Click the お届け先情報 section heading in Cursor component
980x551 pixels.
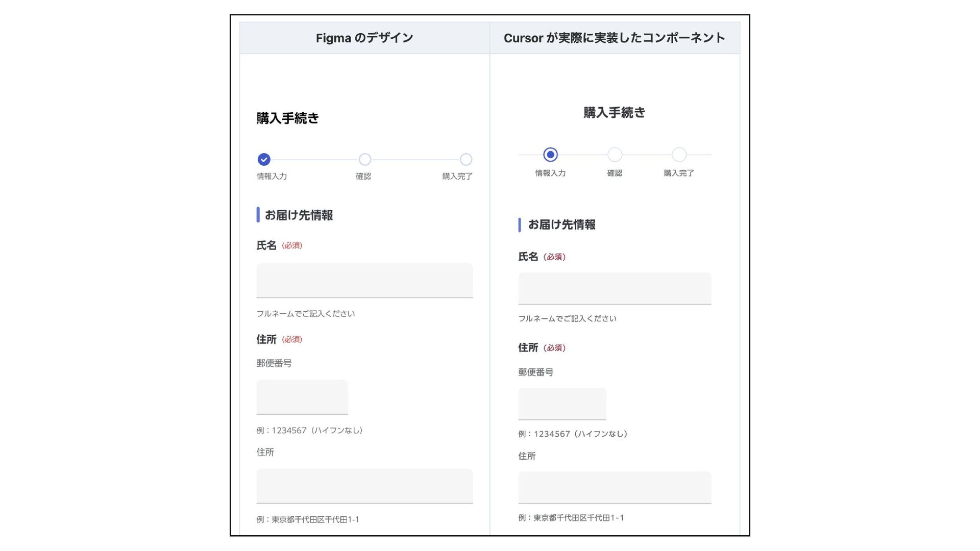pyautogui.click(x=561, y=224)
